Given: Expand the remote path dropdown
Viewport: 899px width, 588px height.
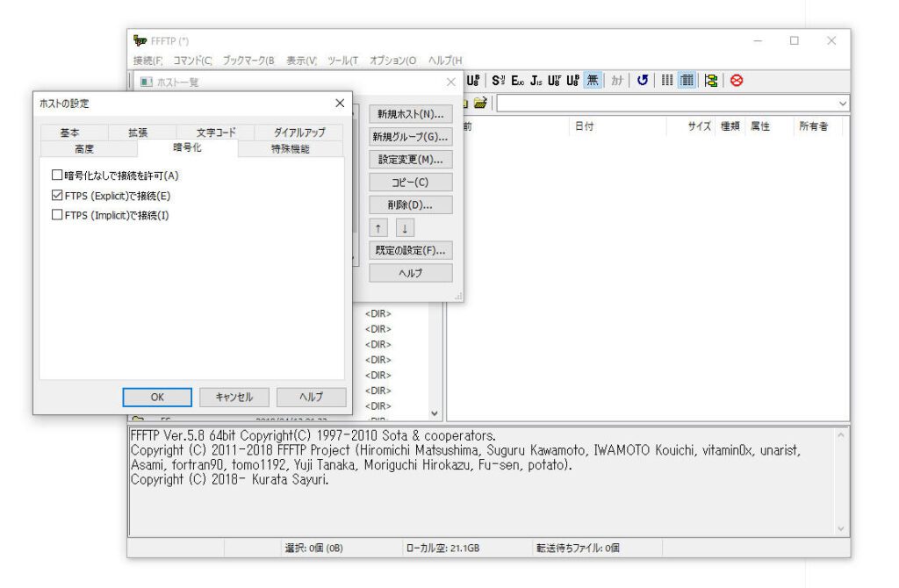Looking at the screenshot, I should (x=842, y=104).
